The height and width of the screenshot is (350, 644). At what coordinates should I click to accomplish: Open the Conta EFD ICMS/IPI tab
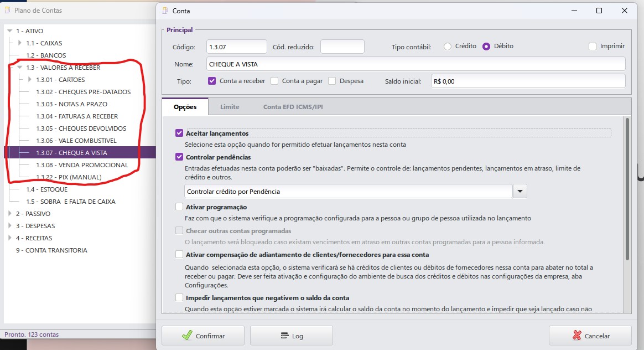(x=293, y=107)
